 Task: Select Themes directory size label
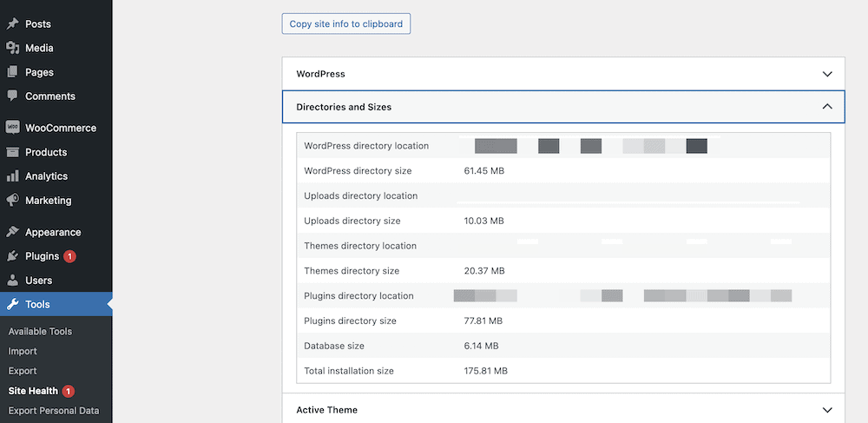click(352, 271)
